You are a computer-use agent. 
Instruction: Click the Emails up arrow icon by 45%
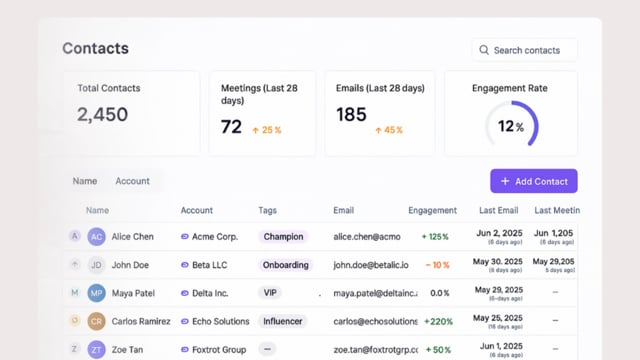[378, 130]
